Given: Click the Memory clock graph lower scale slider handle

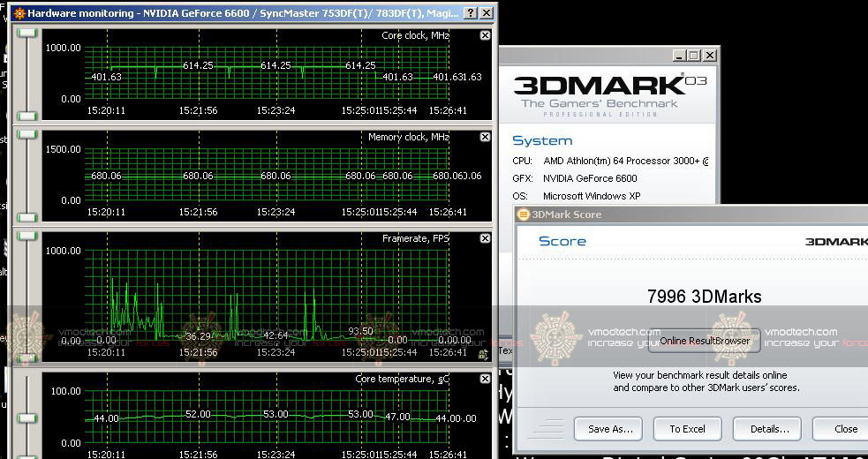Looking at the screenshot, I should 26,217.
